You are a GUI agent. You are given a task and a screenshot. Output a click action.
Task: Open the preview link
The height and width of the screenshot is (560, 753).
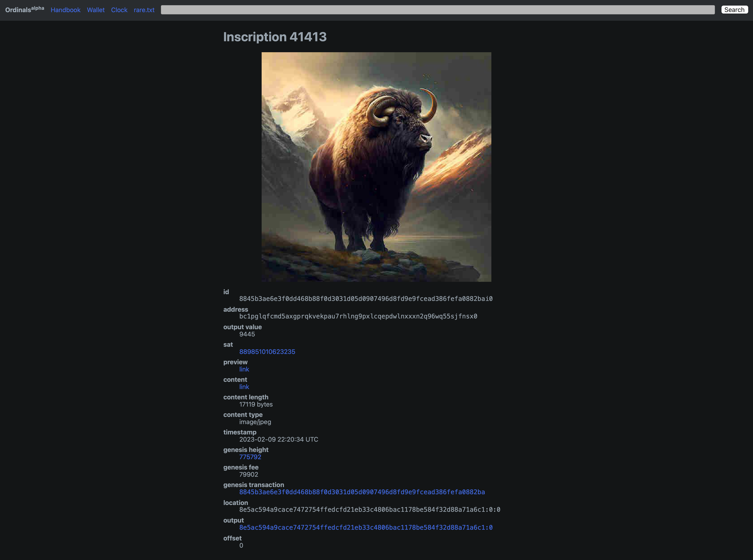click(244, 369)
